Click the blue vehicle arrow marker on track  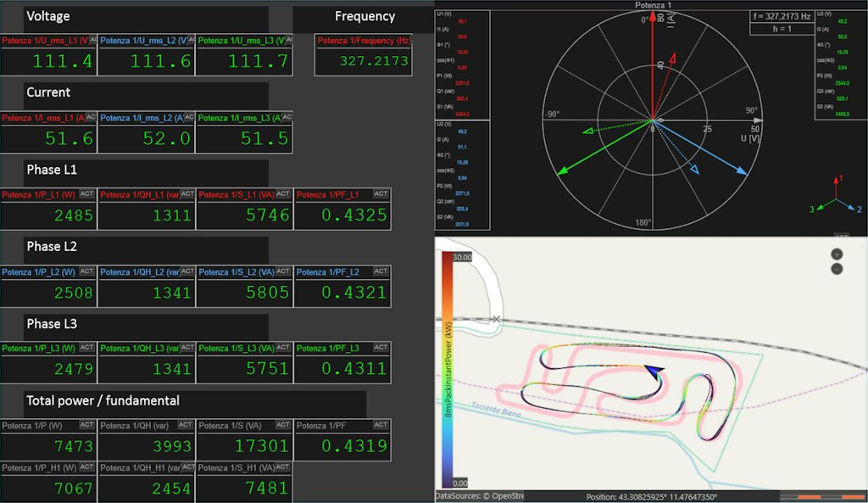pos(654,372)
